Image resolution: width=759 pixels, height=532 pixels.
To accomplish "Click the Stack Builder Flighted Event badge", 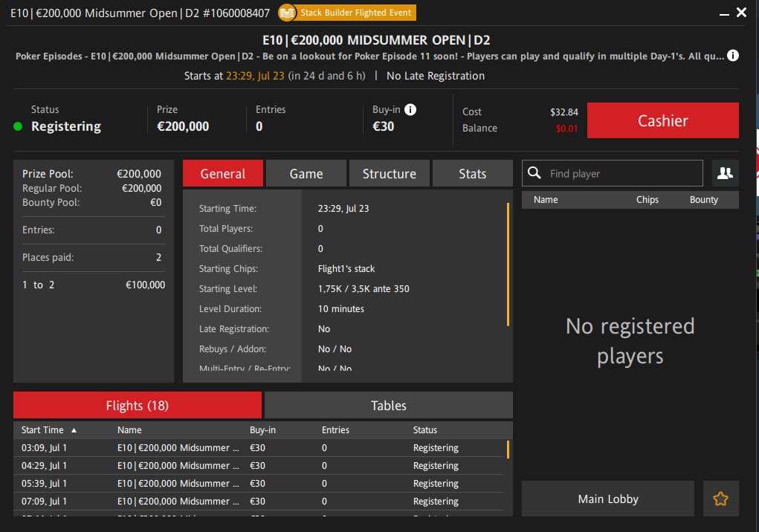I will tap(346, 13).
